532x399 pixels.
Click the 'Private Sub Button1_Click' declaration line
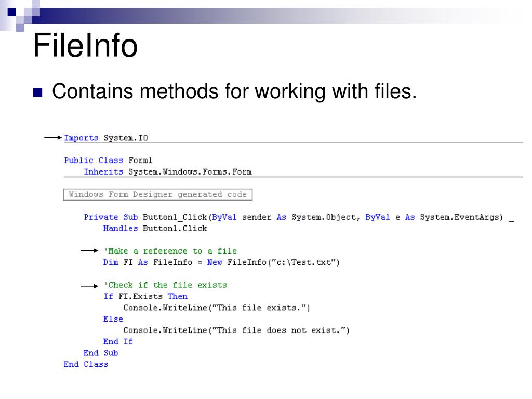click(x=299, y=217)
